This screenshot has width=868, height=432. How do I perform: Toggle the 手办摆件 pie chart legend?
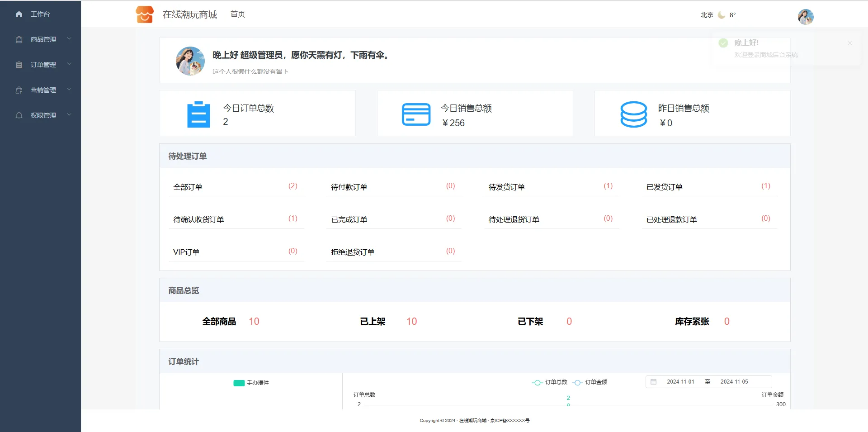pos(251,383)
